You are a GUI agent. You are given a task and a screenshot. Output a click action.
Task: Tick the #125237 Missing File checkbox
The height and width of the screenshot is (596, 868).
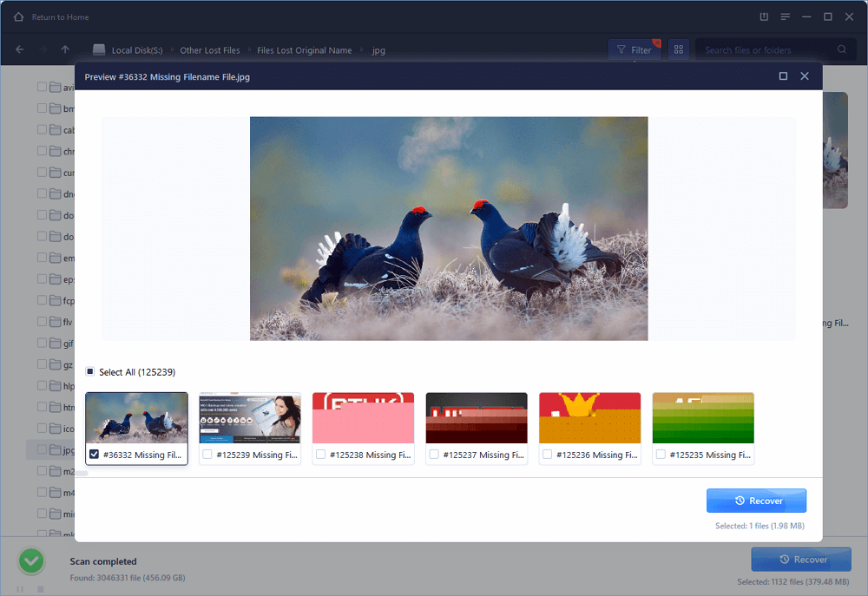[435, 455]
